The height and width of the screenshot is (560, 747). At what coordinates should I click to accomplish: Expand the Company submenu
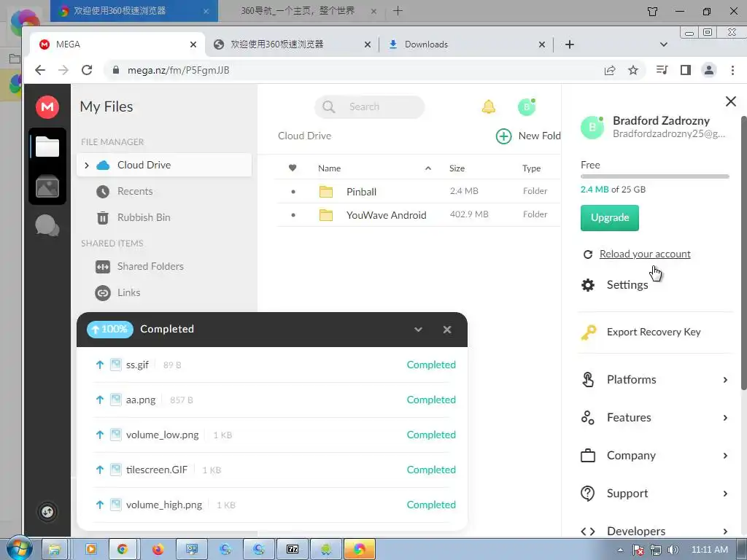click(x=654, y=456)
